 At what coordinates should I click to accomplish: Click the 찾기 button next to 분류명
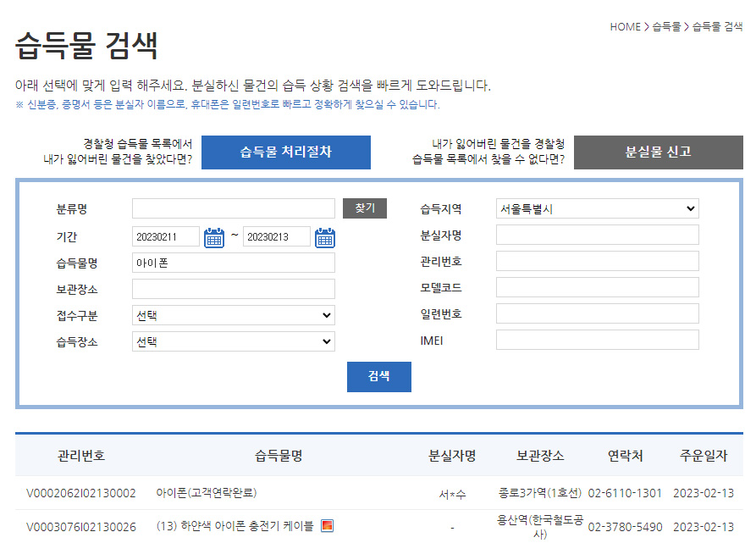tap(365, 208)
